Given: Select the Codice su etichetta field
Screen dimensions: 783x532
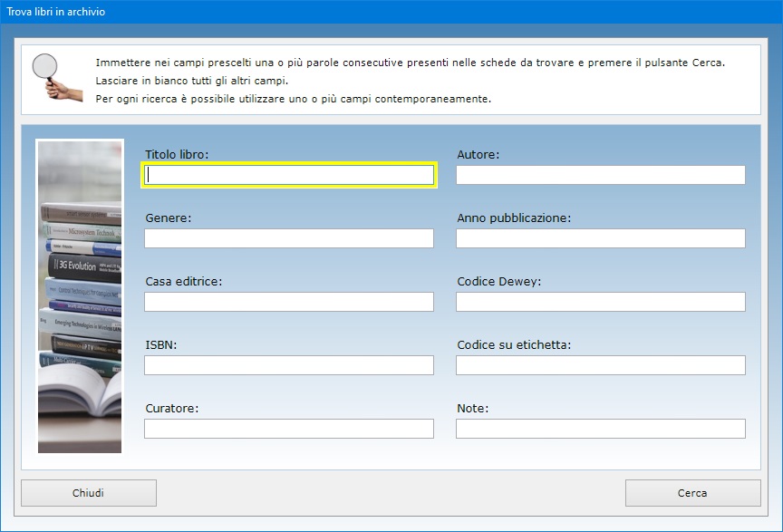Looking at the screenshot, I should 600,365.
